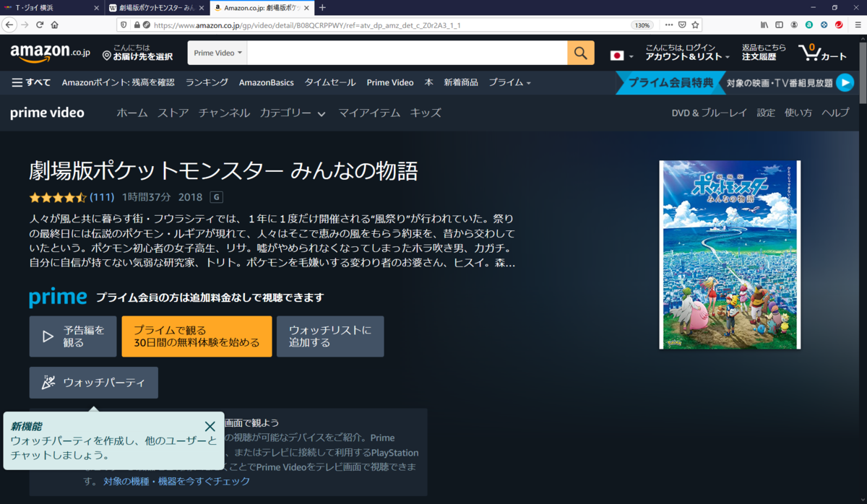Close the 新機能 tooltip
Image resolution: width=867 pixels, height=504 pixels.
(x=210, y=427)
